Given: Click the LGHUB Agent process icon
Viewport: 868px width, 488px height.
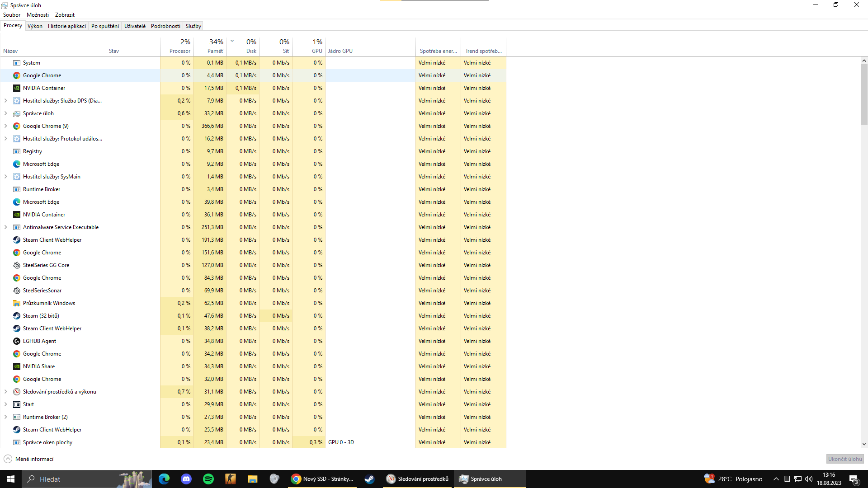Looking at the screenshot, I should coord(17,341).
